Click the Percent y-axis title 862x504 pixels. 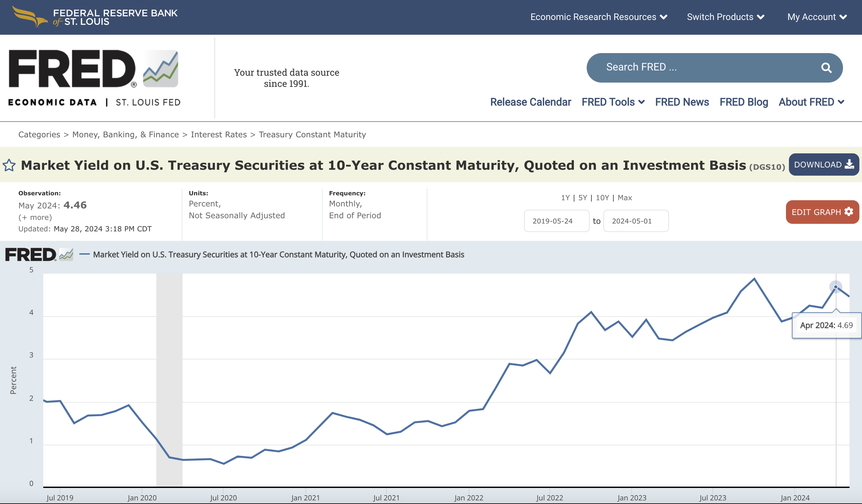coord(13,380)
